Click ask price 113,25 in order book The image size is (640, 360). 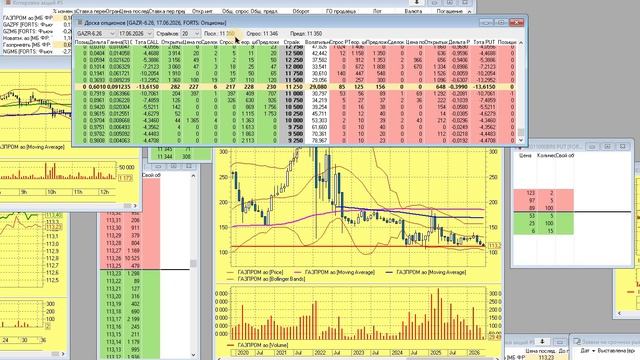pyautogui.click(x=113, y=266)
